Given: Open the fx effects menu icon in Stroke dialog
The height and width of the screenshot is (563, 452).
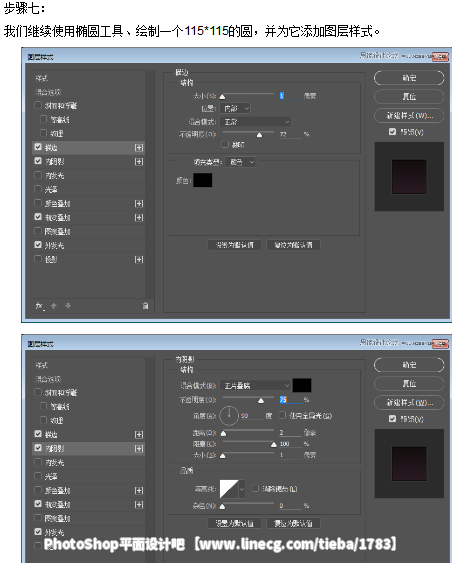Looking at the screenshot, I should 39,306.
